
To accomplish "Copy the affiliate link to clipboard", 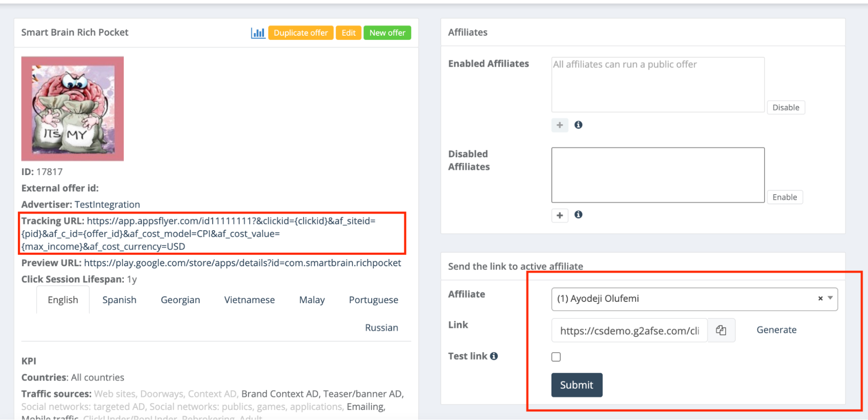I will point(721,331).
